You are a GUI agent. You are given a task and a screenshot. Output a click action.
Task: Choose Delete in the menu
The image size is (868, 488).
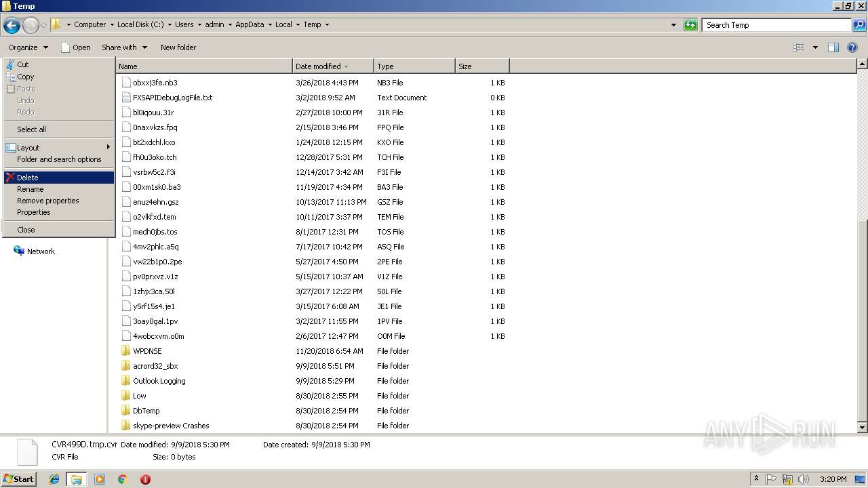58,178
